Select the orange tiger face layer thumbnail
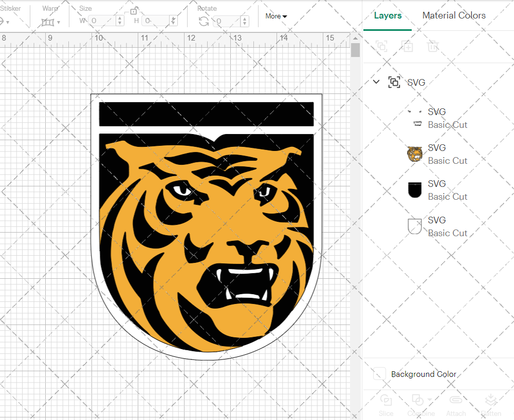 coord(415,154)
